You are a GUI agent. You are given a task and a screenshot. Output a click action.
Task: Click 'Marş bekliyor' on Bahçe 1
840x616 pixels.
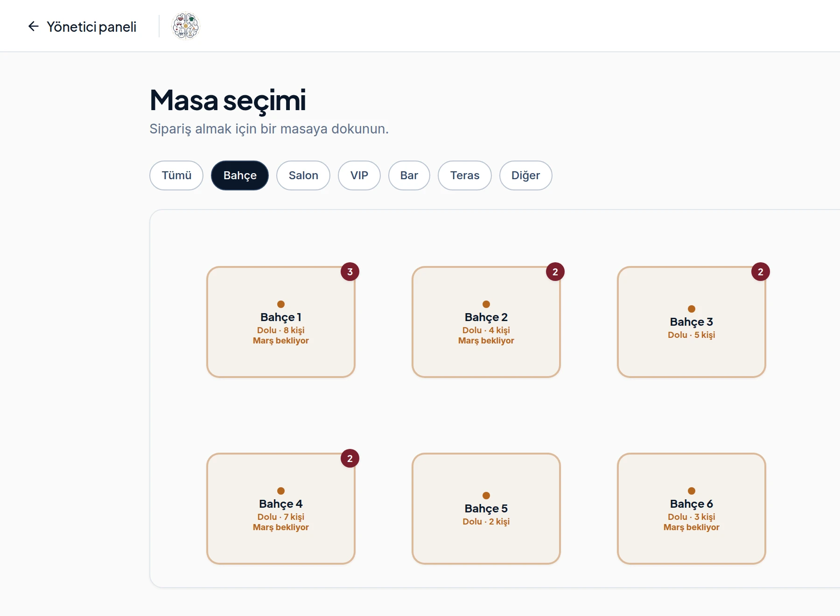coord(281,341)
